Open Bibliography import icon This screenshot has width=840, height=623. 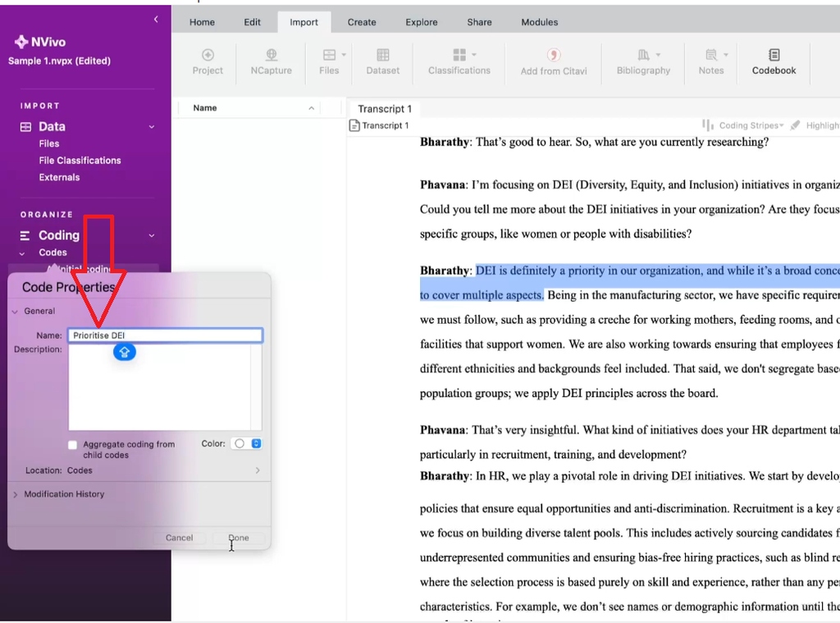pyautogui.click(x=643, y=55)
